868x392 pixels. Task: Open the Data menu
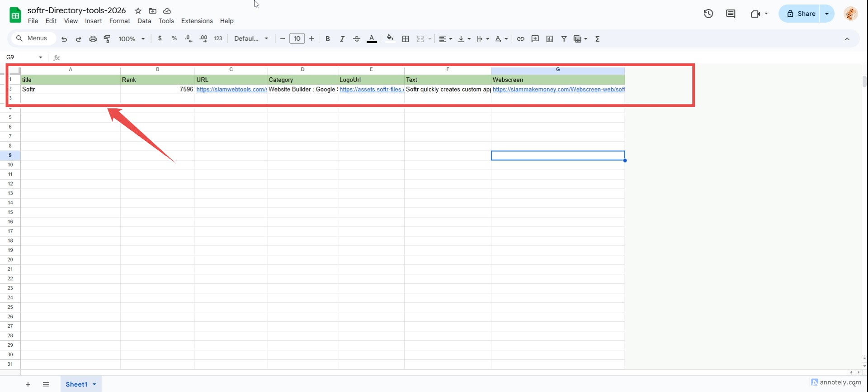click(144, 21)
